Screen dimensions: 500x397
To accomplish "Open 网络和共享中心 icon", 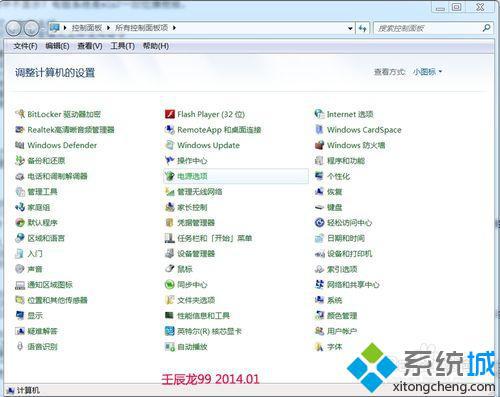I will point(319,284).
